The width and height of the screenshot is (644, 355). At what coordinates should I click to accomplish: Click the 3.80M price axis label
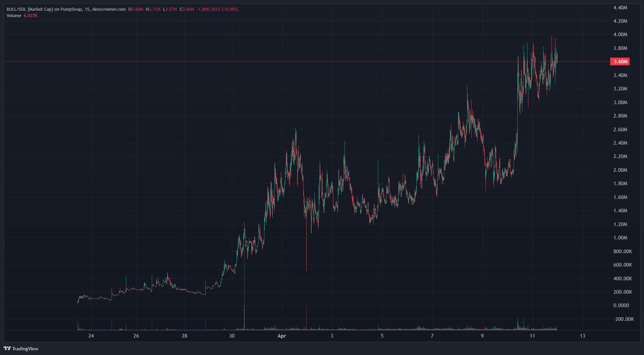pyautogui.click(x=620, y=48)
